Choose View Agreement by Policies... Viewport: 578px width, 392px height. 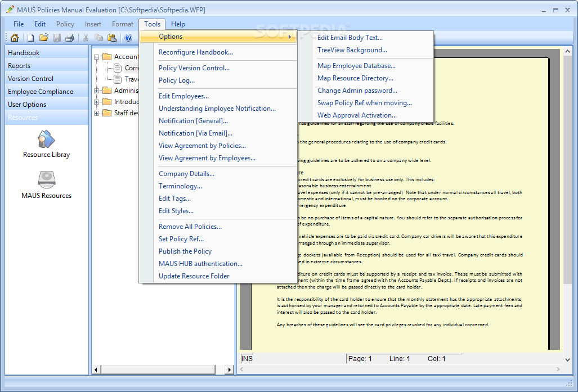(x=218, y=146)
